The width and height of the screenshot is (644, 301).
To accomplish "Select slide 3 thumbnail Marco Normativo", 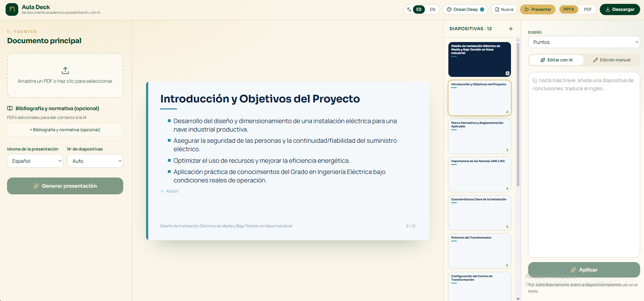I will tap(480, 136).
